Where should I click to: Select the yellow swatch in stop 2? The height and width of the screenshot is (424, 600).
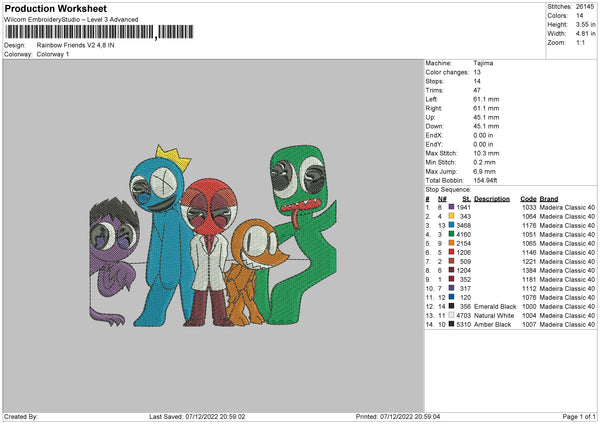coord(451,216)
